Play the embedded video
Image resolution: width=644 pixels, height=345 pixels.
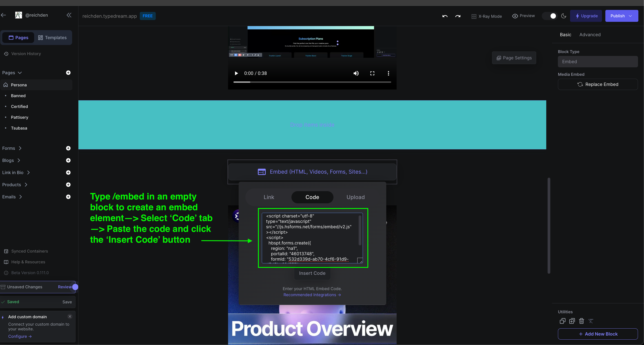236,73
